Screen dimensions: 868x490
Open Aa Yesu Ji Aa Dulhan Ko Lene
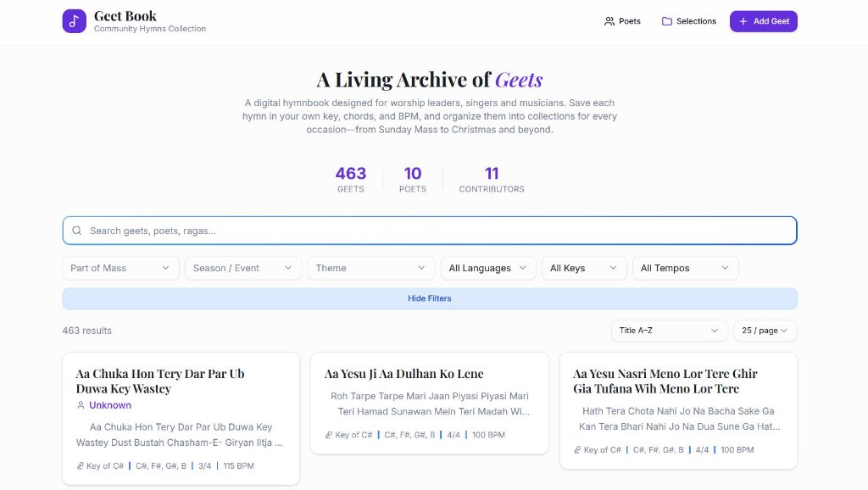coord(403,374)
